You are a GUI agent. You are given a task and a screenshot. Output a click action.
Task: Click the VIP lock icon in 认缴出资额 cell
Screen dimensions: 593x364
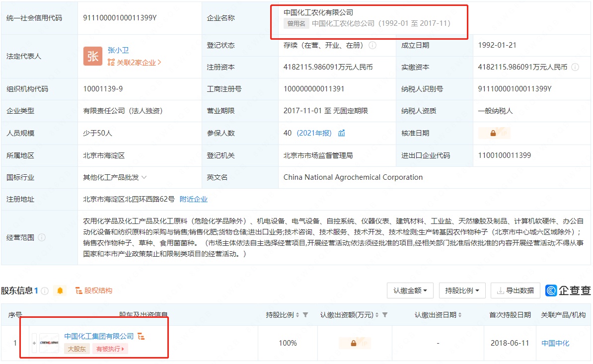pyautogui.click(x=354, y=343)
